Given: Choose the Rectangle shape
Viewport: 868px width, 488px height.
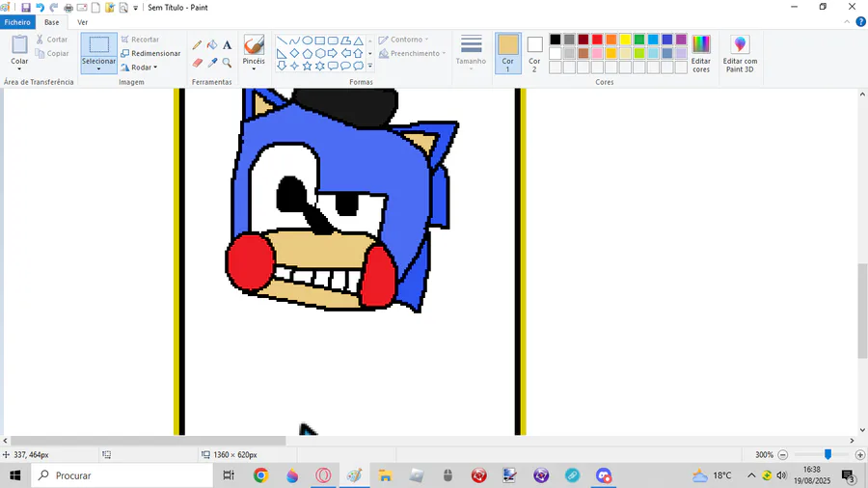Looking at the screenshot, I should (320, 41).
